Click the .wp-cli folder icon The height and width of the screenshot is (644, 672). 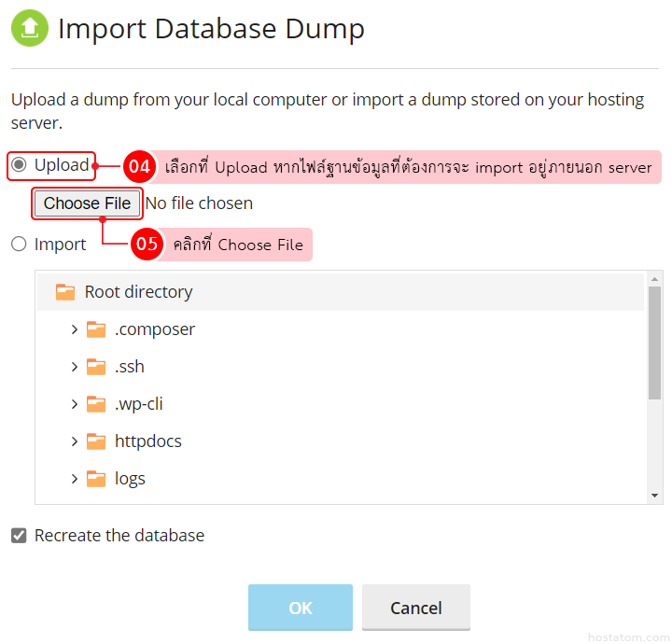click(96, 404)
